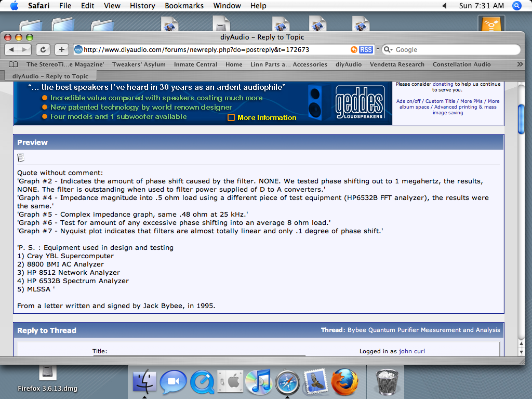Click the orange SnapBack arrow in address bar
Screen dimensions: 532x399
pyautogui.click(x=354, y=49)
